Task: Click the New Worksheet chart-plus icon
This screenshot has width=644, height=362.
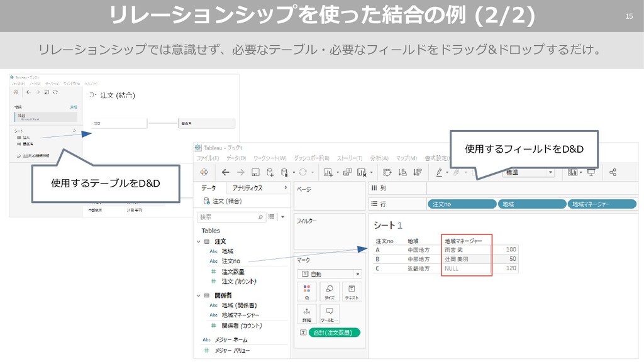Action: tap(328, 172)
